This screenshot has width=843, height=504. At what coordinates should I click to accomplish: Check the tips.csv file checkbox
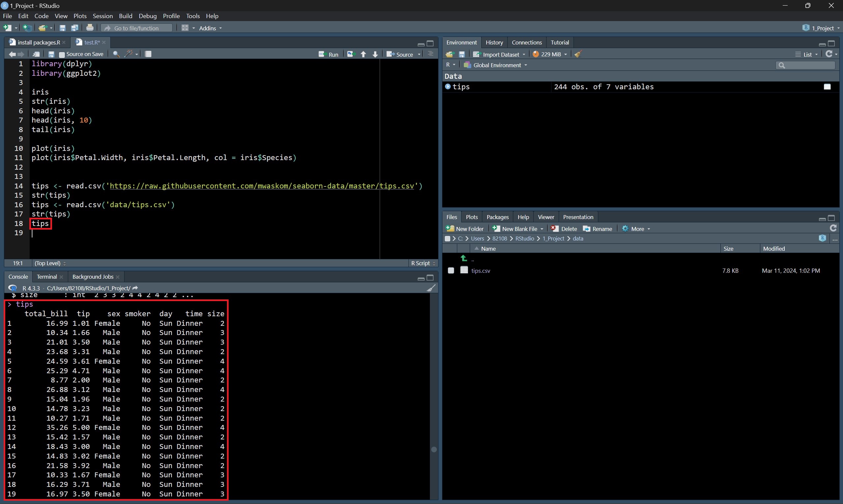point(451,270)
